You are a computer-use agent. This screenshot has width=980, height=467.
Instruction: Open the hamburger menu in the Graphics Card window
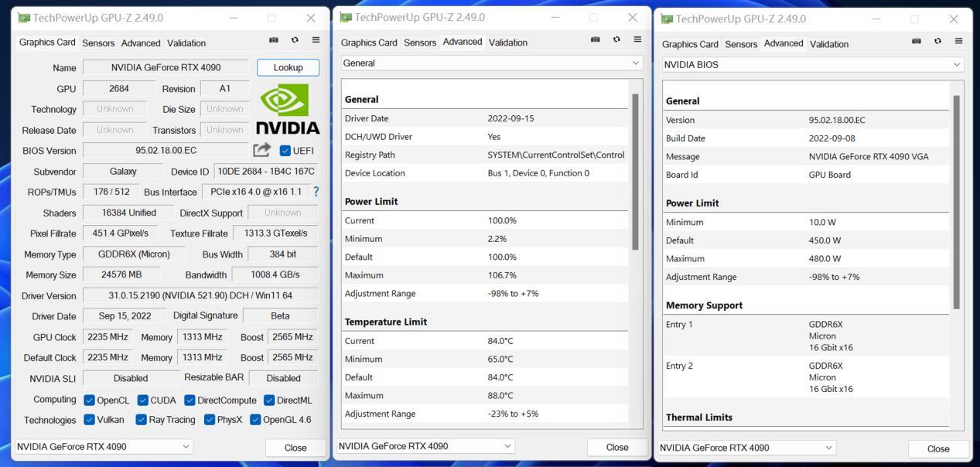316,40
